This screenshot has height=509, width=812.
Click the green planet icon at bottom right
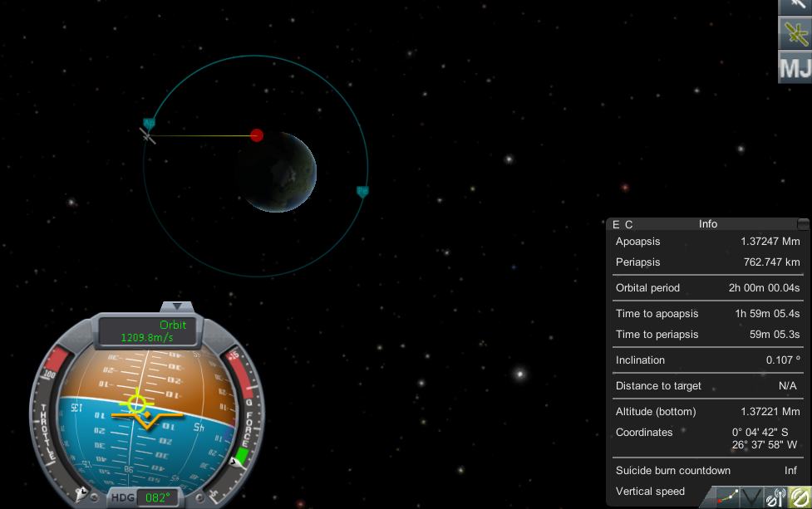tap(800, 497)
